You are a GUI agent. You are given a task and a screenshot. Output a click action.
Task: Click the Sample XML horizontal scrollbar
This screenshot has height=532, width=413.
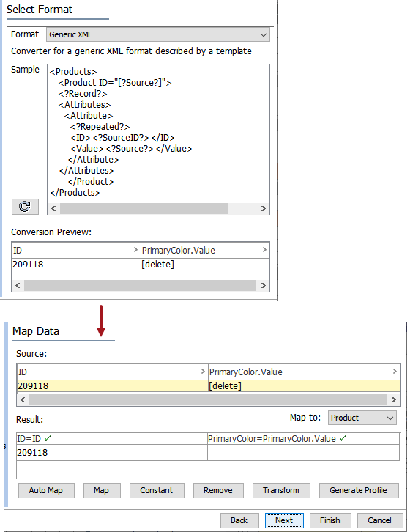click(x=144, y=208)
